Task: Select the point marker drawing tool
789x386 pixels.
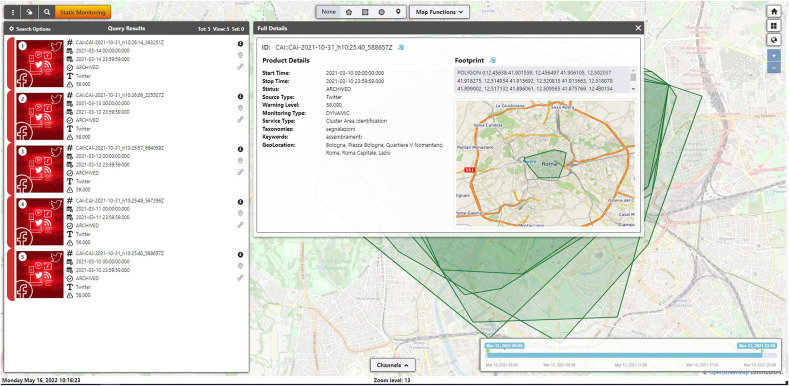Action: (x=398, y=12)
